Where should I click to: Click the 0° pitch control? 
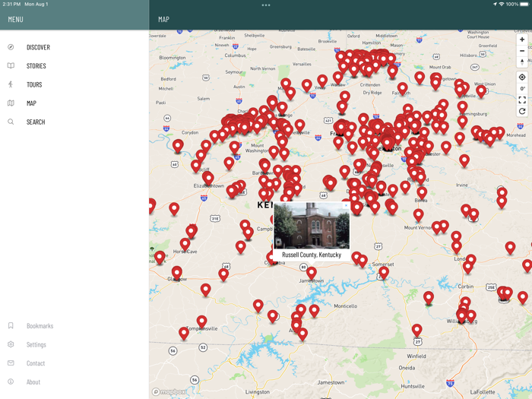[x=522, y=89]
